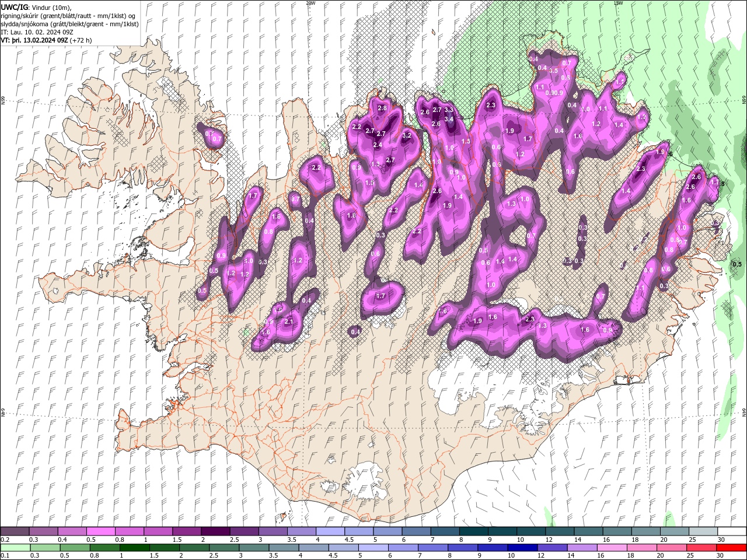Pick the violet 14–16 rain legend swatch

tap(582, 548)
